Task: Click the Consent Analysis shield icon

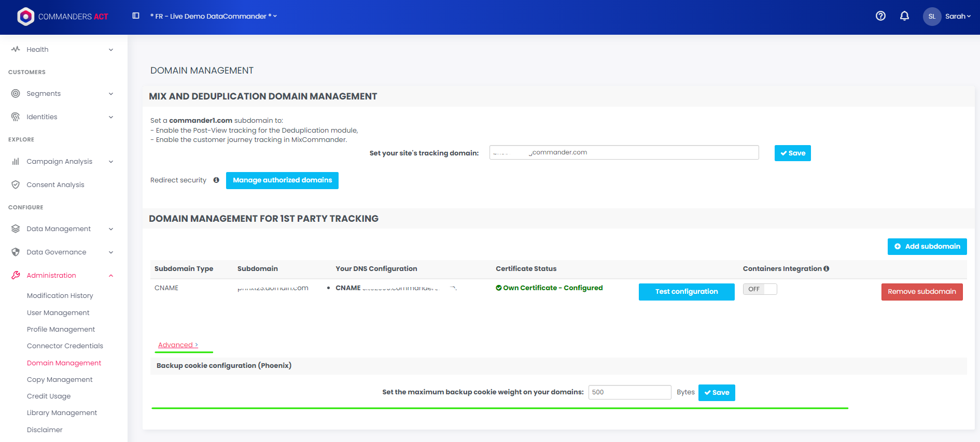Action: pyautogui.click(x=16, y=184)
